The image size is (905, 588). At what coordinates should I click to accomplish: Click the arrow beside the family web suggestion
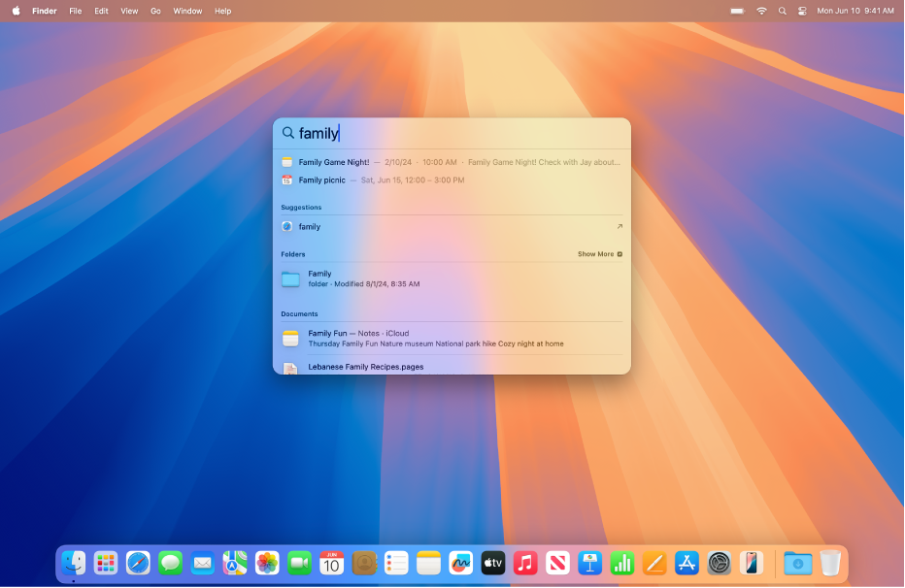[619, 226]
